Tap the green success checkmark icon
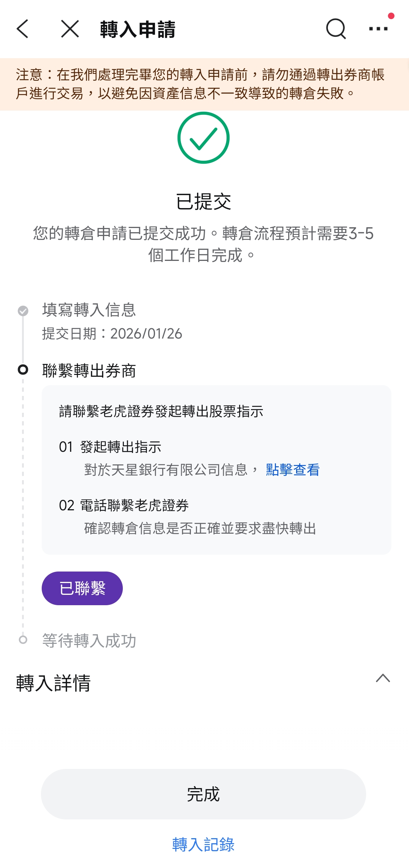Image resolution: width=409 pixels, height=868 pixels. [204, 138]
